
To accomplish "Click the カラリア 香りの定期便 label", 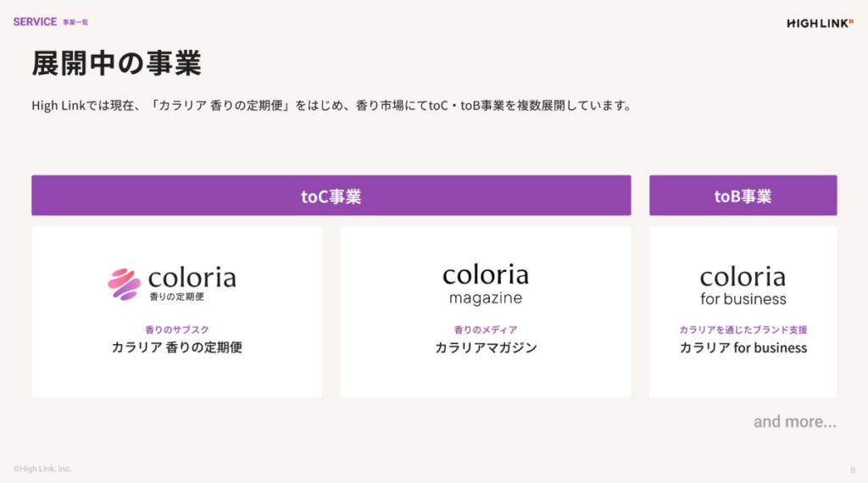I will [x=176, y=347].
